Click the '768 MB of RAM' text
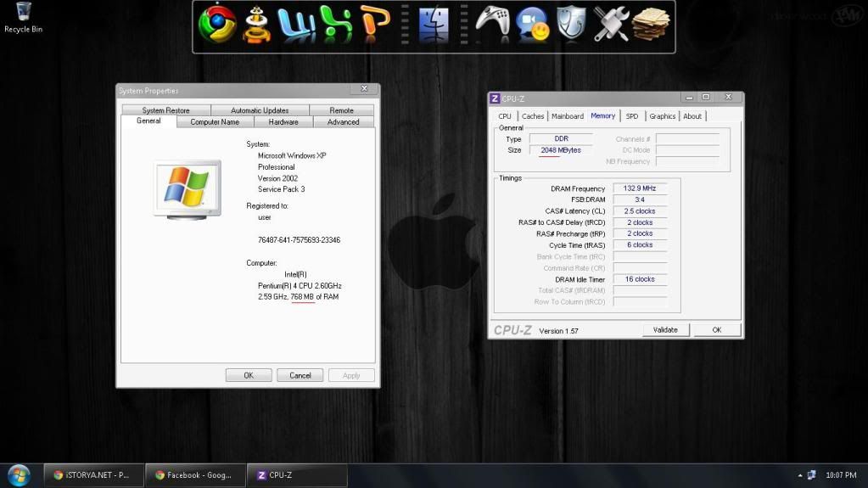The image size is (868, 488). click(315, 297)
